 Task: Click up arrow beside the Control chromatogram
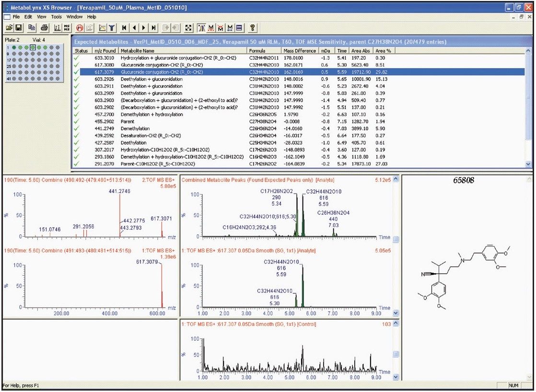click(396, 323)
